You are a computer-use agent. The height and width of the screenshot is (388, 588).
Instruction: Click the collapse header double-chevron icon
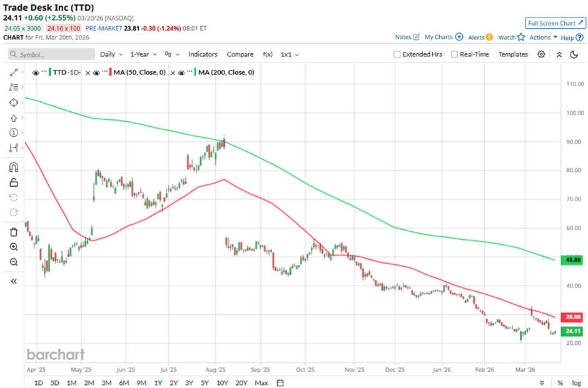(x=559, y=54)
